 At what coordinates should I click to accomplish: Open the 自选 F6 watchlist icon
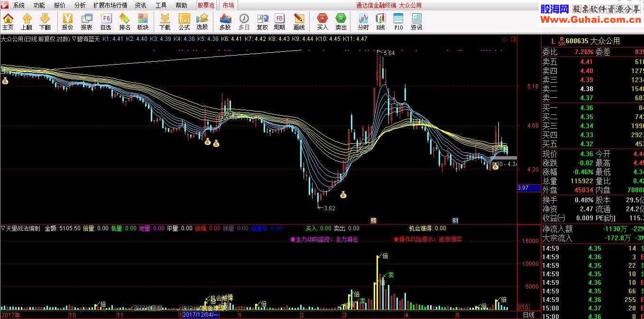point(106,21)
